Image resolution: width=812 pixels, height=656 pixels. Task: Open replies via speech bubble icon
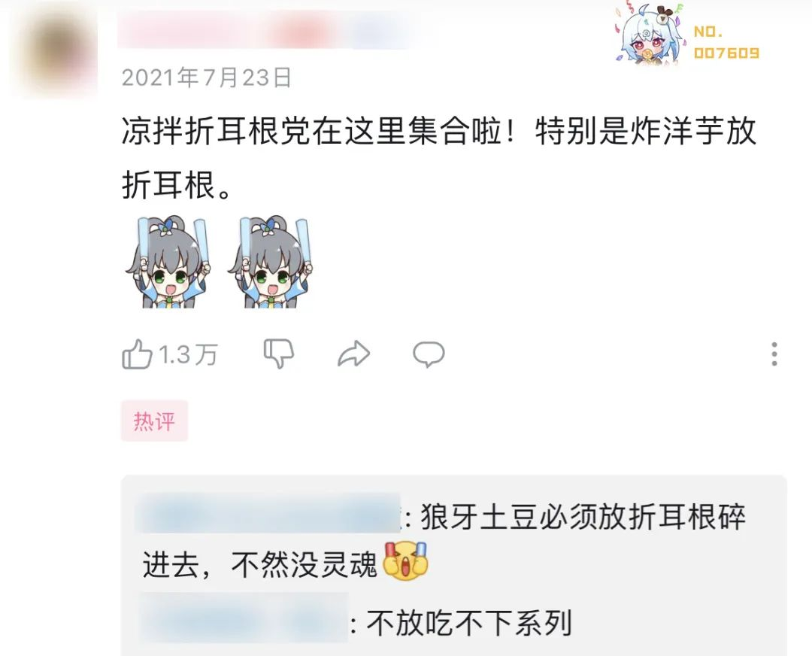429,354
